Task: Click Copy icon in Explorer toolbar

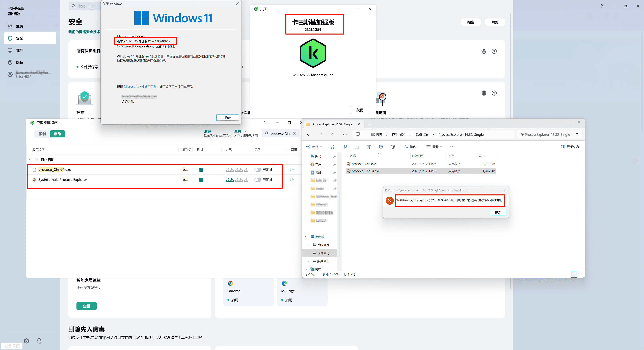Action: coord(344,147)
